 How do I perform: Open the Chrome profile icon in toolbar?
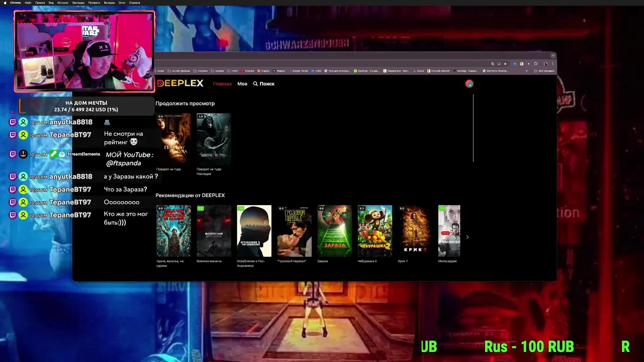tap(545, 63)
